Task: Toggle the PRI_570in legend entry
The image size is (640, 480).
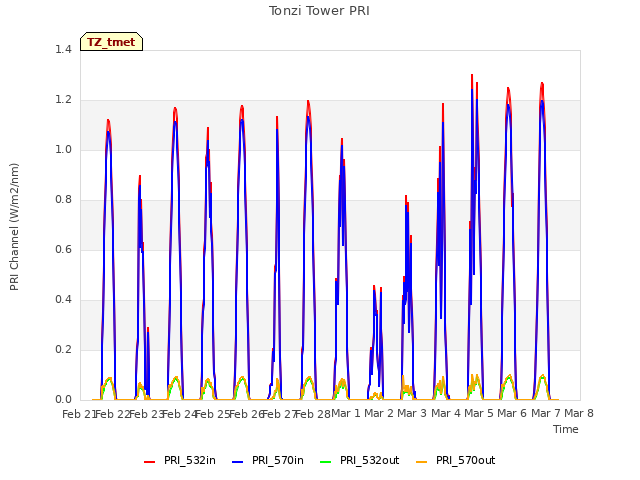Action: click(x=268, y=460)
